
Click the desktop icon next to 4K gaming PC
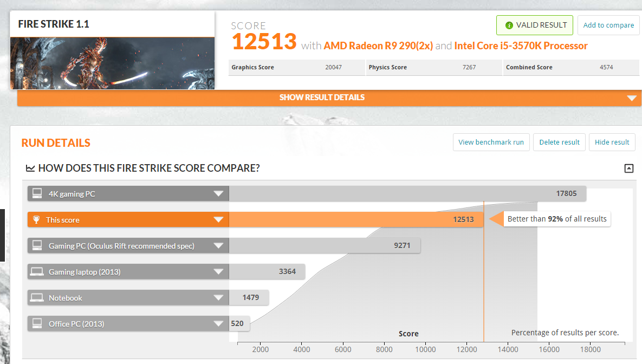coord(37,194)
